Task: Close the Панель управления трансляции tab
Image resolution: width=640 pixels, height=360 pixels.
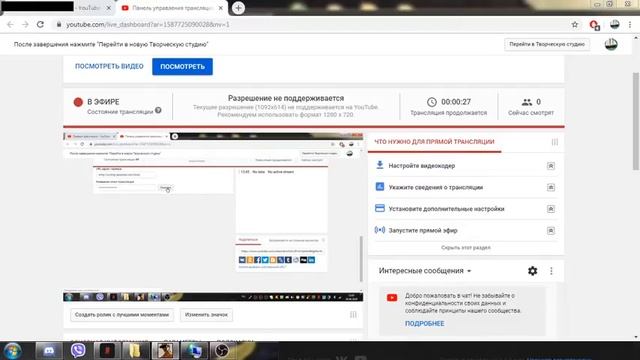Action: tap(221, 8)
